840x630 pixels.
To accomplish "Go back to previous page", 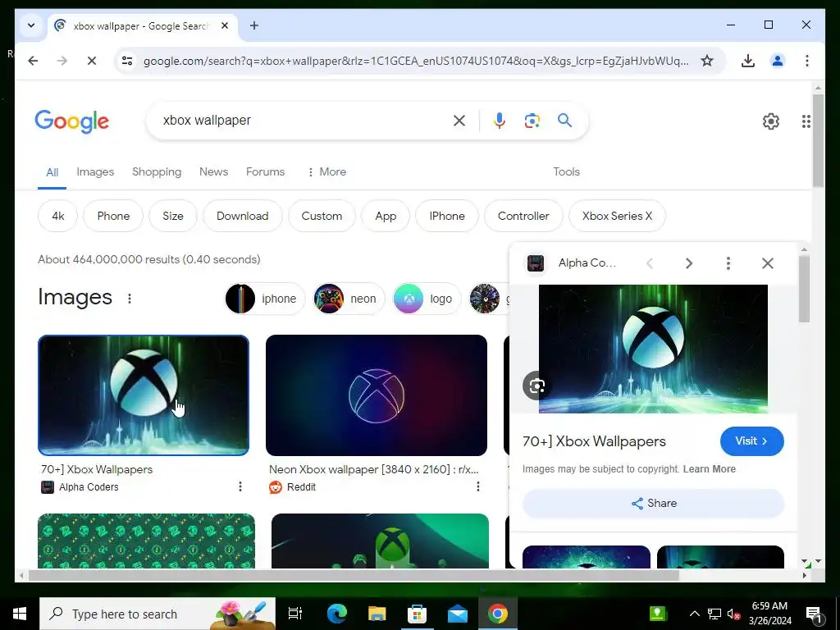I will (x=33, y=61).
